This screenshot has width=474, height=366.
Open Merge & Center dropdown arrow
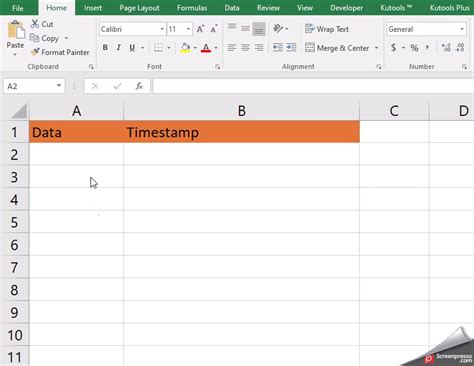click(x=377, y=48)
